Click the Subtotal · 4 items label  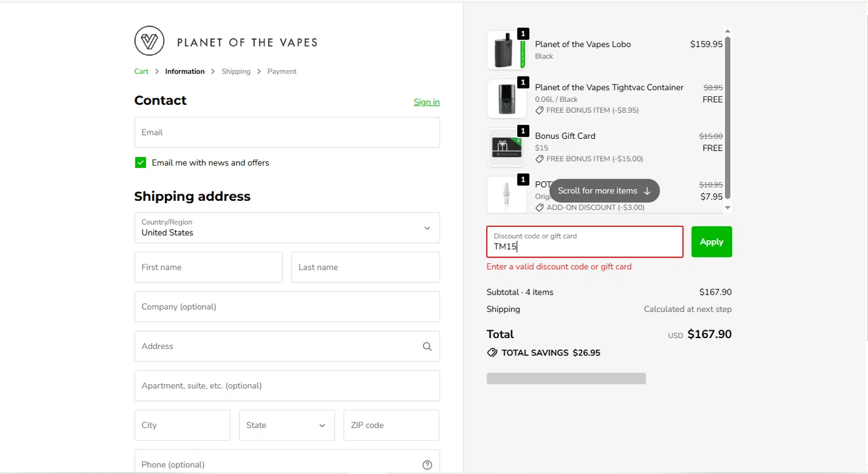click(520, 292)
